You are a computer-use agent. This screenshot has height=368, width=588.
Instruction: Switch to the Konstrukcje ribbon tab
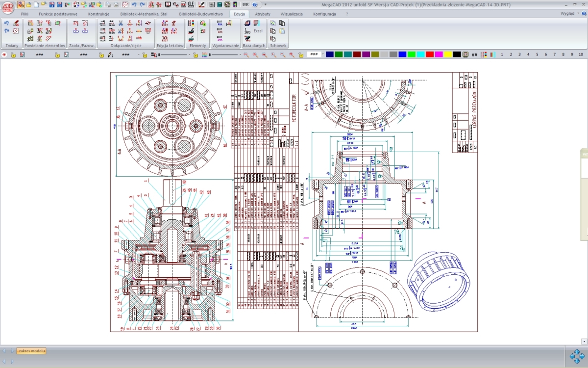point(98,14)
